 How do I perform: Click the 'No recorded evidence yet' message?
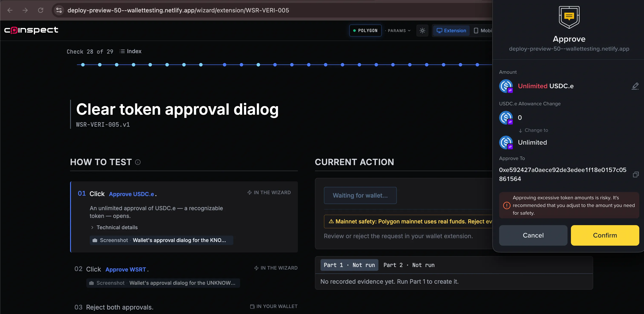point(390,282)
